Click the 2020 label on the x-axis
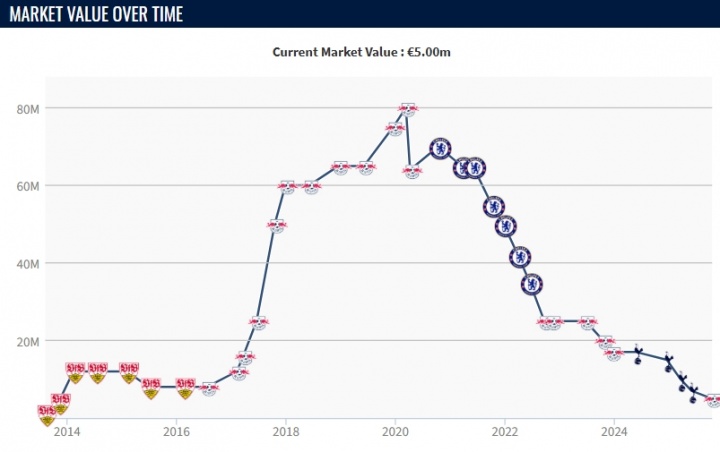 395,432
